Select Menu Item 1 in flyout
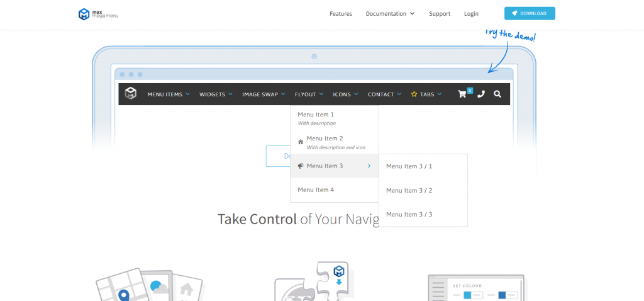Screen dimensions: 644x301 316,115
